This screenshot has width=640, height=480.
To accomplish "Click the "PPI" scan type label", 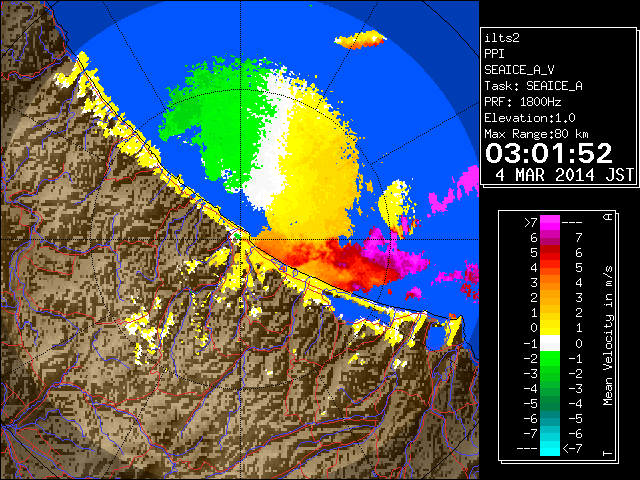I will pyautogui.click(x=494, y=54).
